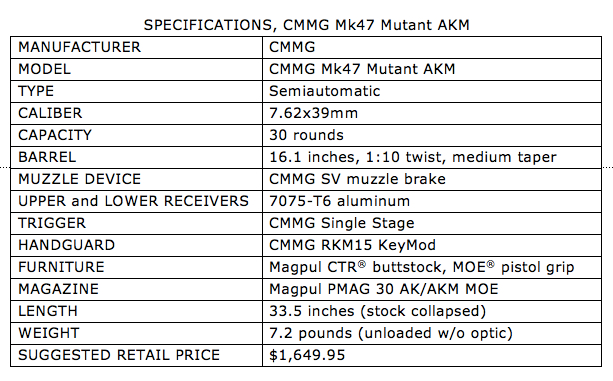Click the 7075-T6 aluminum value
This screenshot has height=381, width=613.
[339, 201]
